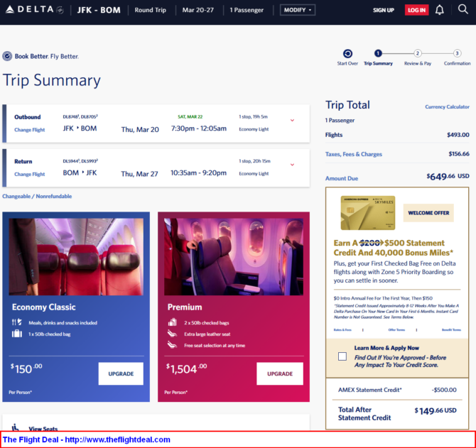Click the gold SkyMiles card image

(x=367, y=212)
